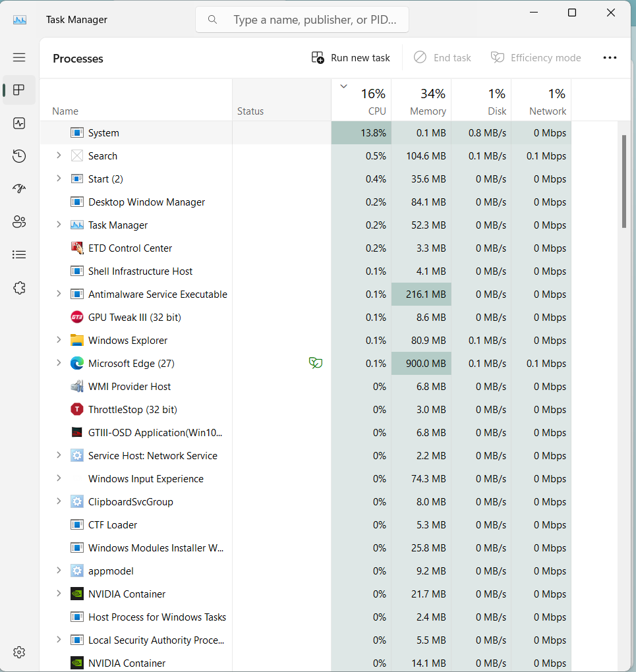
Task: Open Task Manager settings gear
Action: (x=19, y=652)
